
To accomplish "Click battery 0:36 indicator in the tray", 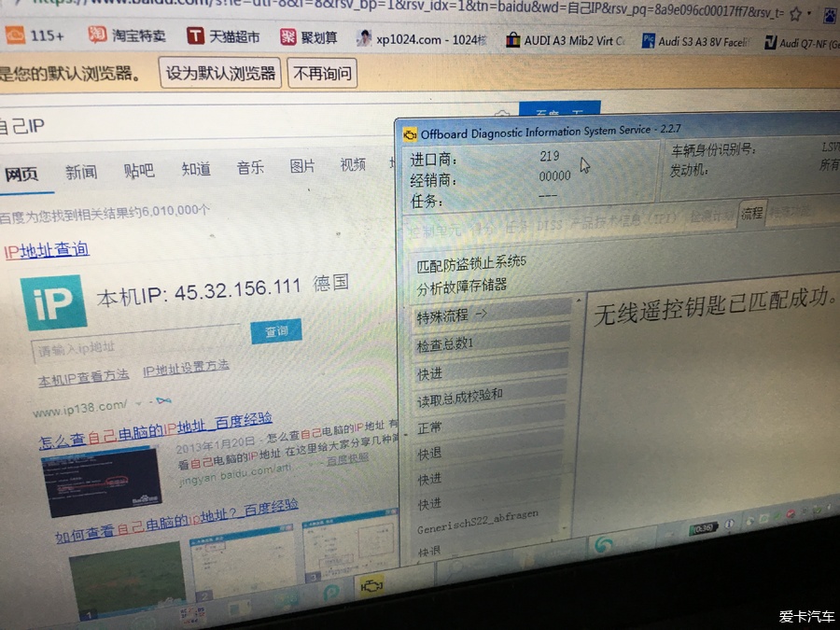I will pos(703,527).
